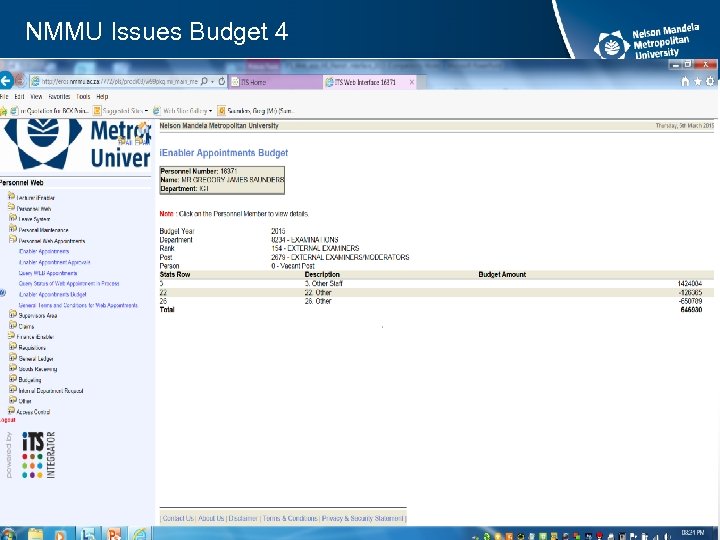
Task: Click the About Us footer link
Action: (211, 518)
